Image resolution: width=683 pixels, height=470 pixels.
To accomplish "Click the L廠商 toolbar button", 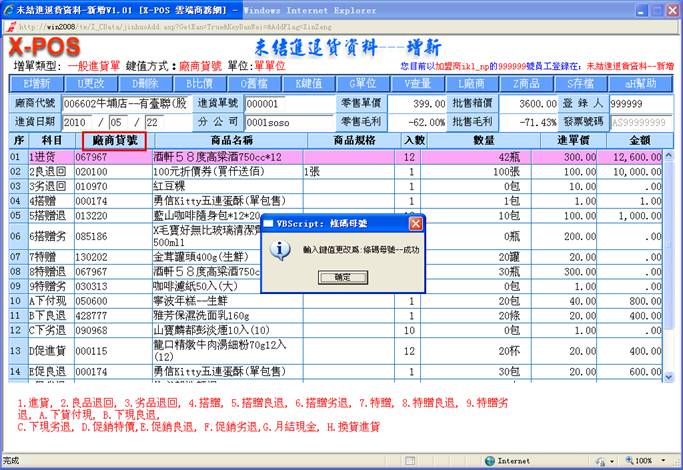I will tap(472, 83).
